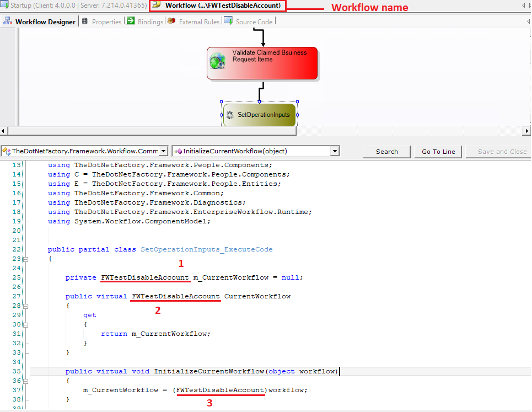Collapse the get block at line 30
532x412 pixels.
(26, 325)
